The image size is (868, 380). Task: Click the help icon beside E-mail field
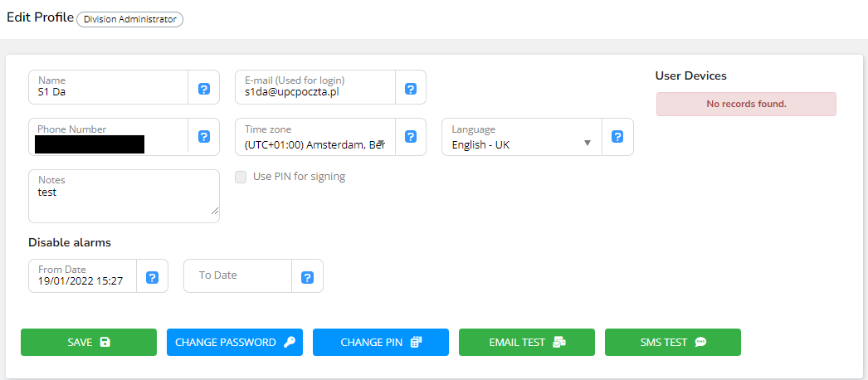tap(411, 89)
